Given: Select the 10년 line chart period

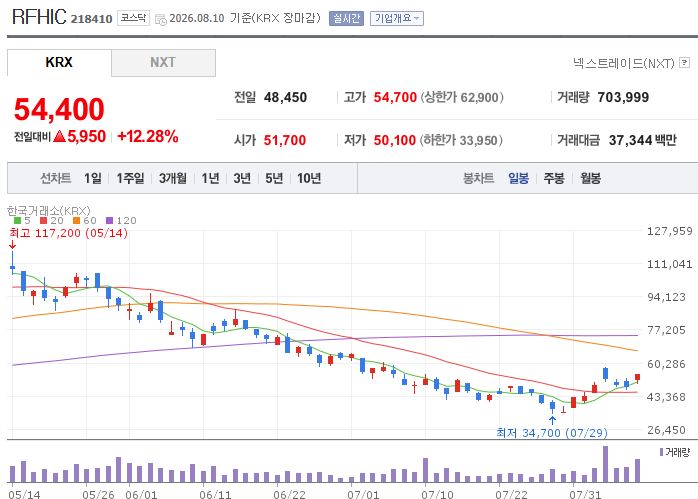Looking at the screenshot, I should click(x=309, y=179).
